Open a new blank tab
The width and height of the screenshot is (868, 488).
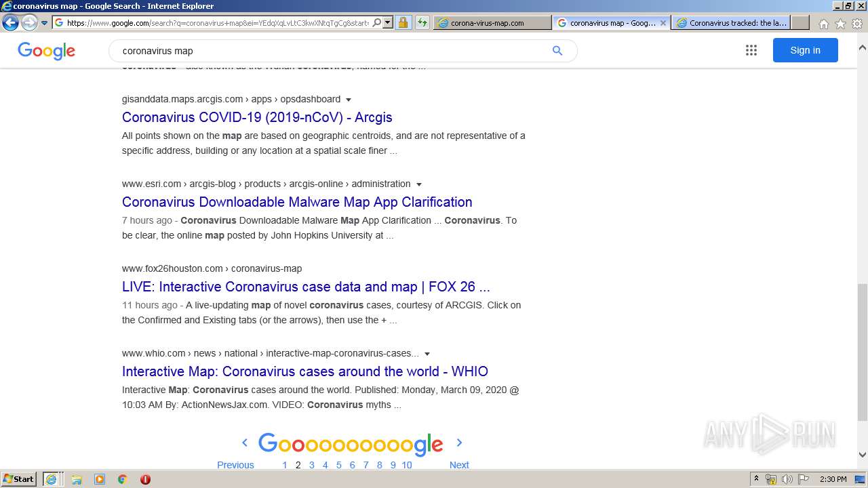click(x=800, y=22)
